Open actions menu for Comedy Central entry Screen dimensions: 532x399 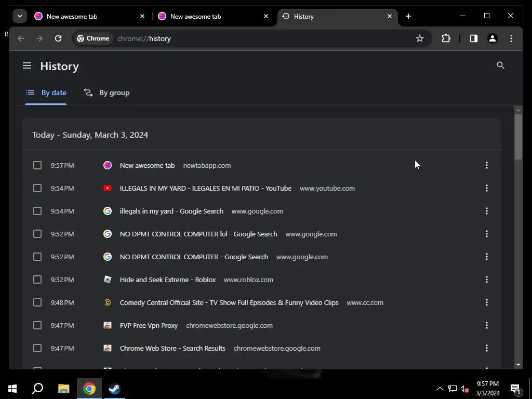pyautogui.click(x=486, y=303)
